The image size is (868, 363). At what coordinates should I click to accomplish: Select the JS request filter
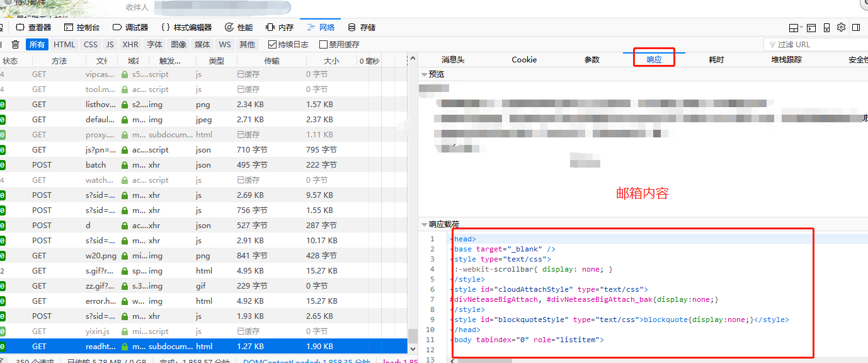pos(109,44)
